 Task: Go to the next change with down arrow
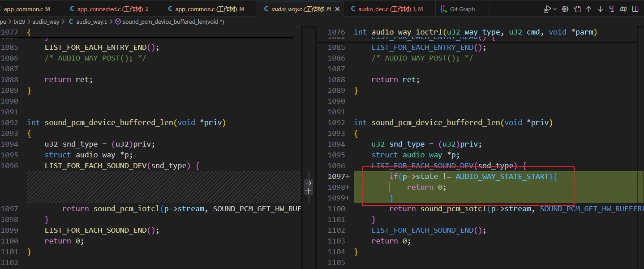pyautogui.click(x=601, y=9)
